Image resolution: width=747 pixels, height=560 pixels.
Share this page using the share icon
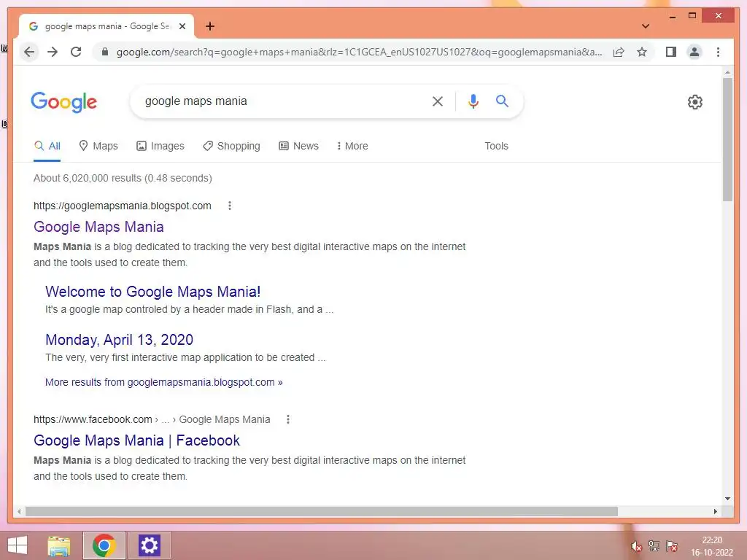tap(619, 52)
